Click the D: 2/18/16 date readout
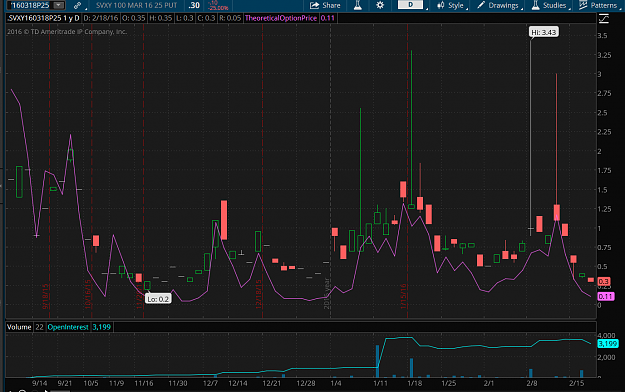Viewport: 625px width, 392px height. click(x=101, y=18)
